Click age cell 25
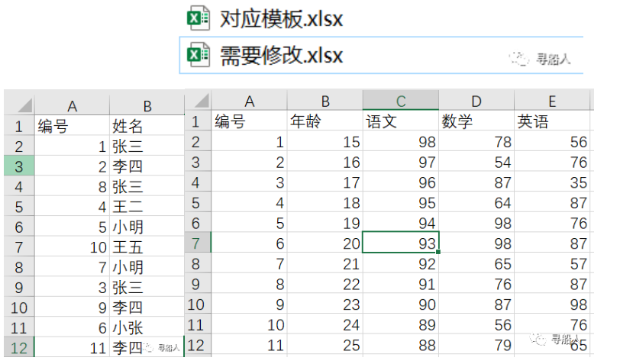 click(x=325, y=345)
